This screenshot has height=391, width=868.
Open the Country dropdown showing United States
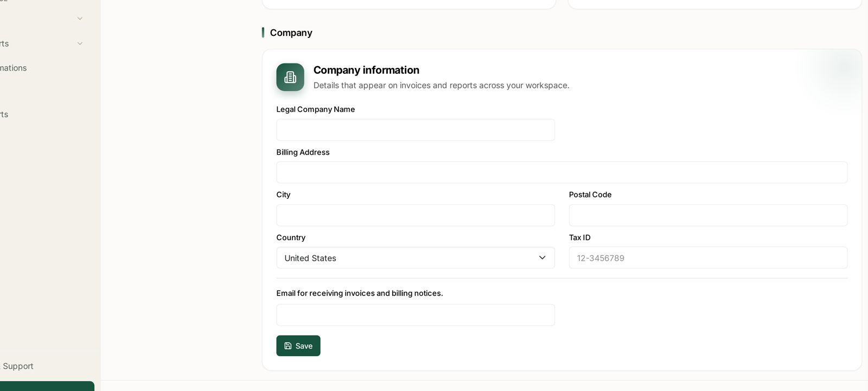pyautogui.click(x=416, y=258)
